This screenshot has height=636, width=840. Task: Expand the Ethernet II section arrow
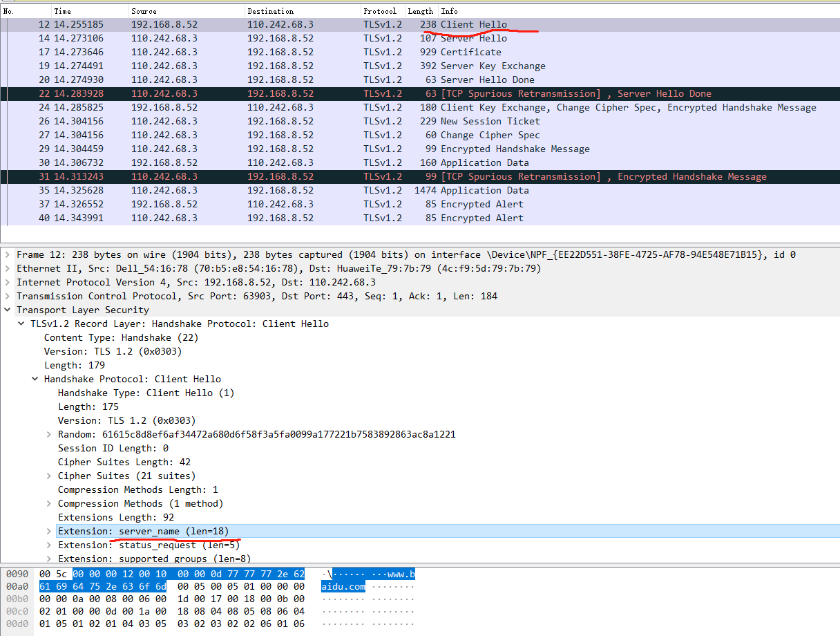click(x=8, y=268)
